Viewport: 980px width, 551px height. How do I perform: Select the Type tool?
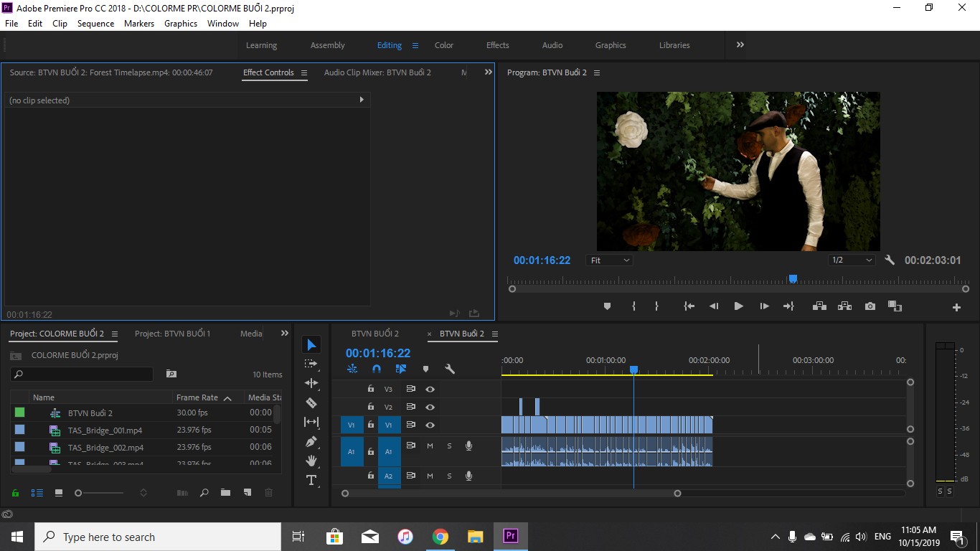click(311, 480)
